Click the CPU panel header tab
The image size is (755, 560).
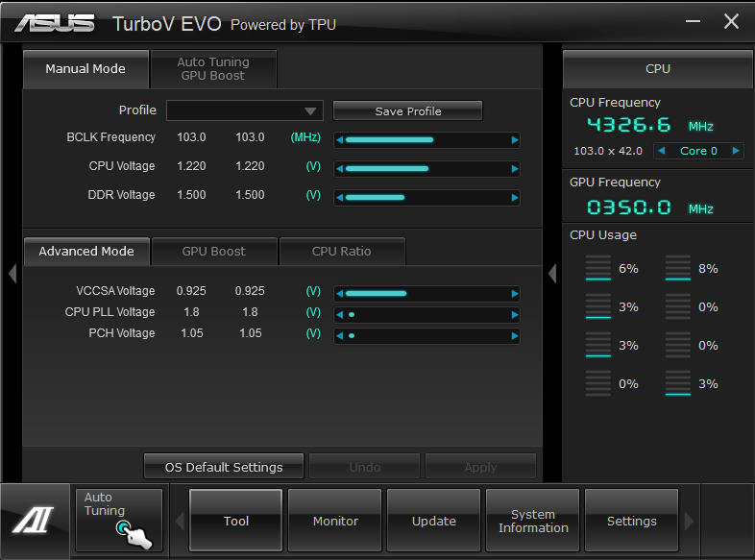click(x=658, y=69)
